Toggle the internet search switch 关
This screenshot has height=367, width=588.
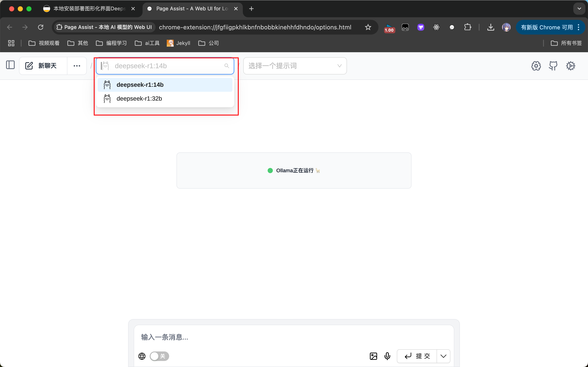click(x=159, y=356)
